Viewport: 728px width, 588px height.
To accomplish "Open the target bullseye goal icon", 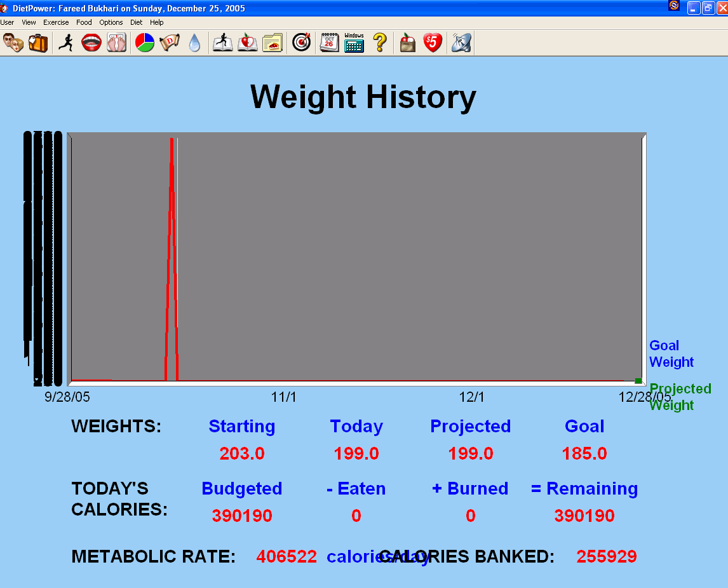I will (x=301, y=43).
